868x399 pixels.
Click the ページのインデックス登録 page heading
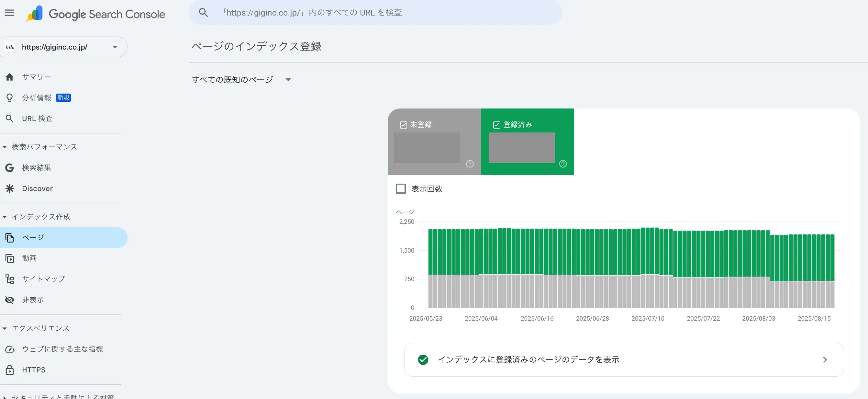256,46
